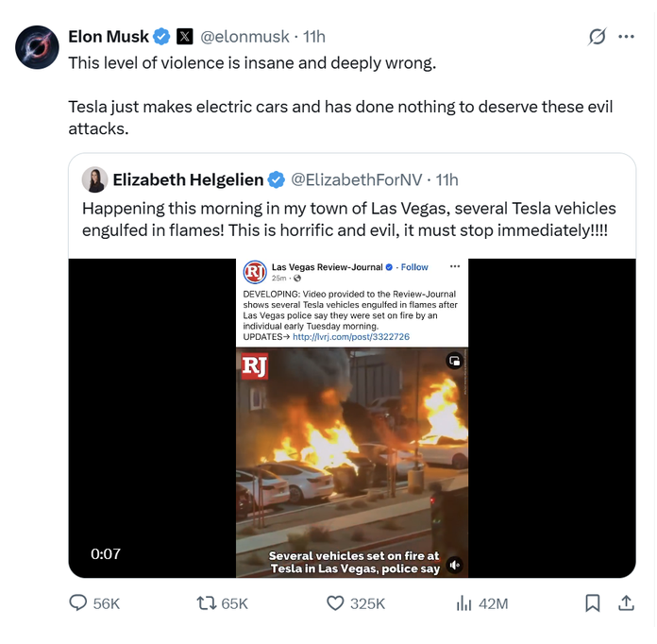Unmute the video with speaker icon
Viewport: 657px width, 644px height.
tap(454, 564)
